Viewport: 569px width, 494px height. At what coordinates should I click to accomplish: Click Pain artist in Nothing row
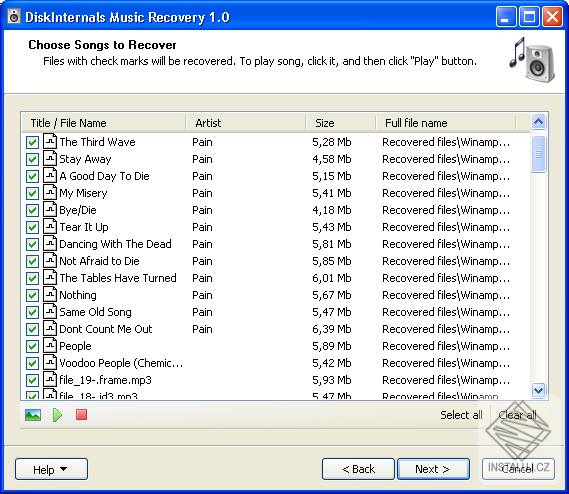coord(202,295)
